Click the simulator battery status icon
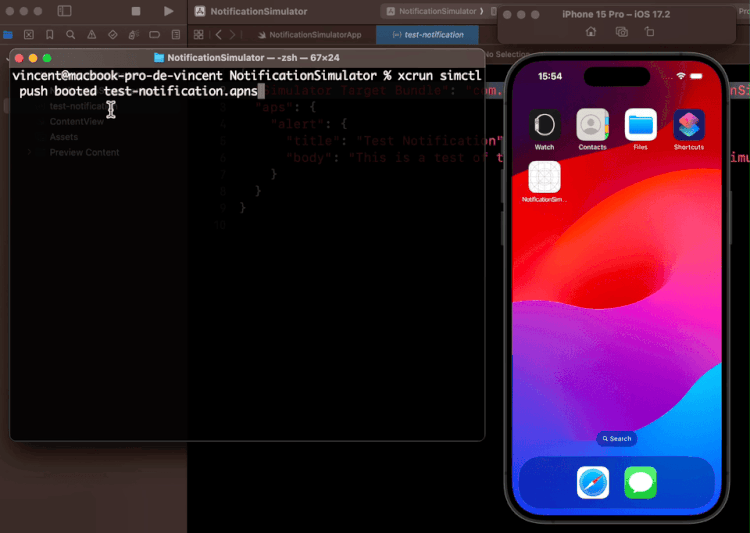 (696, 76)
